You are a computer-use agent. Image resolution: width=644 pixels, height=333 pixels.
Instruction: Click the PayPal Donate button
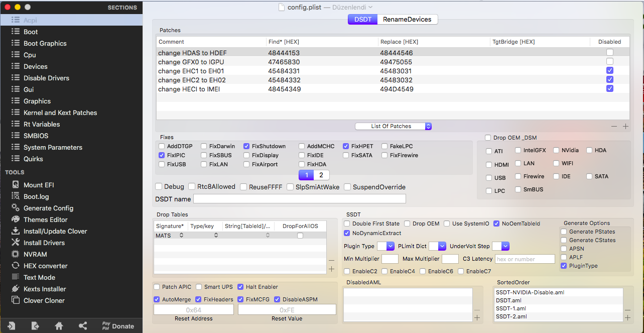[x=118, y=326]
